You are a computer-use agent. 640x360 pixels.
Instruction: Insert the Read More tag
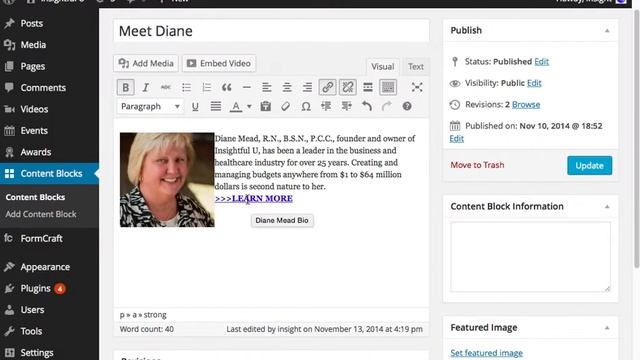pos(368,87)
